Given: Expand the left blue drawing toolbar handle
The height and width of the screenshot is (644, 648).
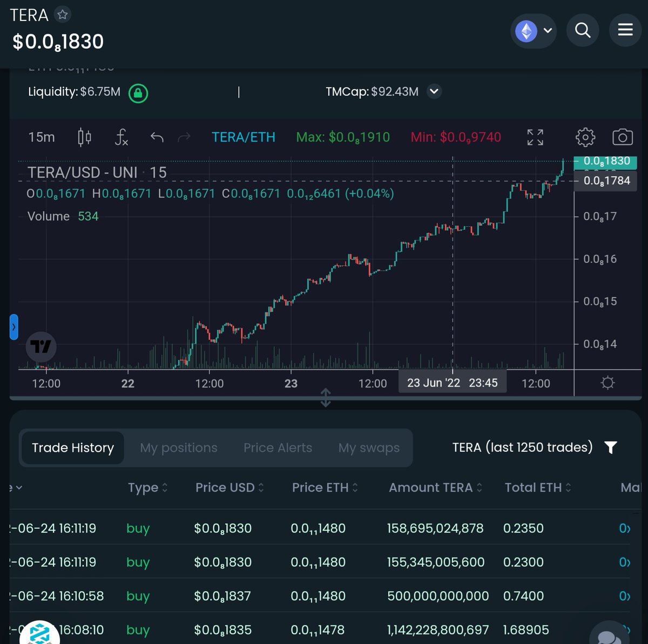Looking at the screenshot, I should click(x=14, y=327).
